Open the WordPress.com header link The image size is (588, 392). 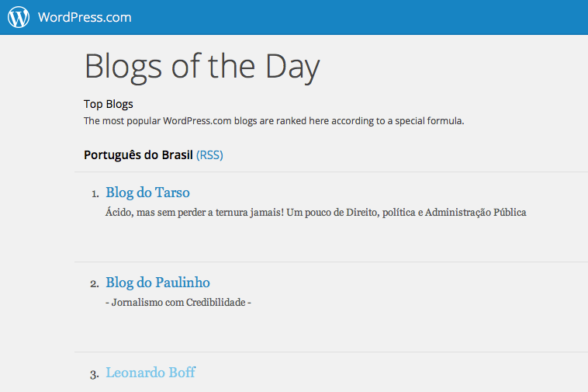point(85,17)
